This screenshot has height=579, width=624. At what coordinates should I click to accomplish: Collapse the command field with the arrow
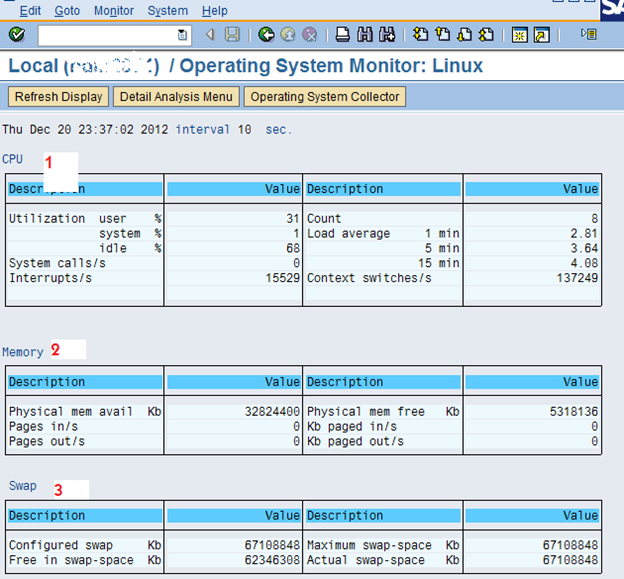pos(211,35)
